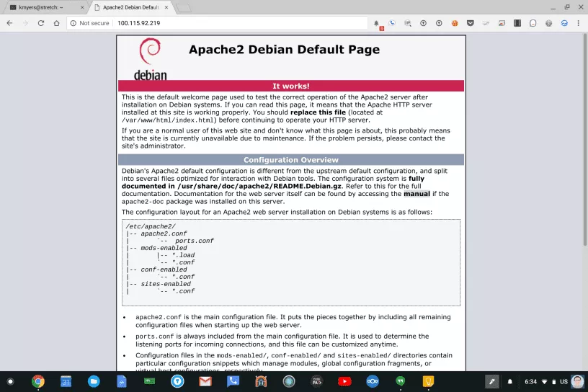Launch Gmail from the shelf
This screenshot has width=588, height=392.
205,381
